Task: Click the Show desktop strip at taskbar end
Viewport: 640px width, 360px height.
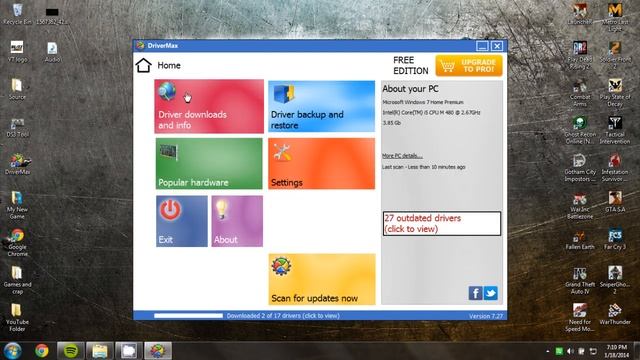Action: pos(637,351)
